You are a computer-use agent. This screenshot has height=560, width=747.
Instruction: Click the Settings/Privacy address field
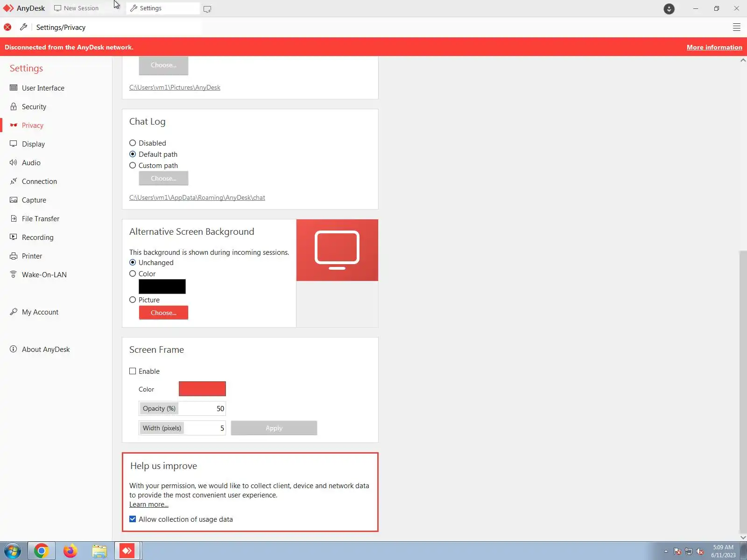[117, 27]
